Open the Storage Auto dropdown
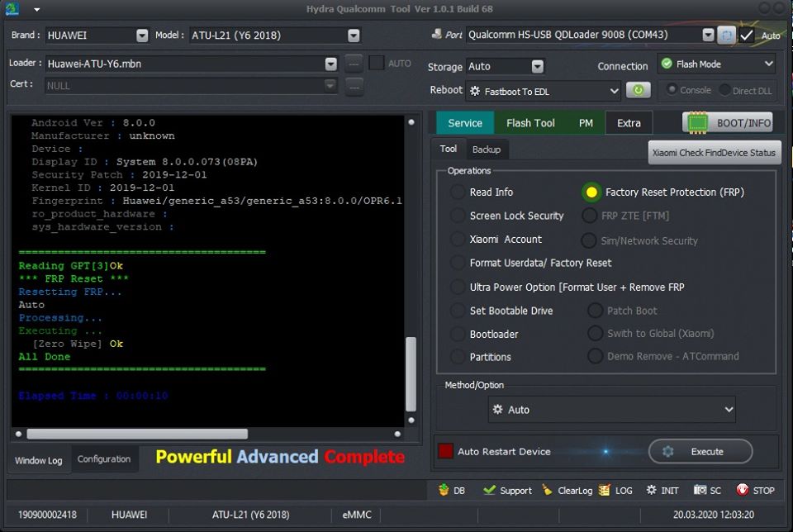Screen dimensions: 793x532 538,66
